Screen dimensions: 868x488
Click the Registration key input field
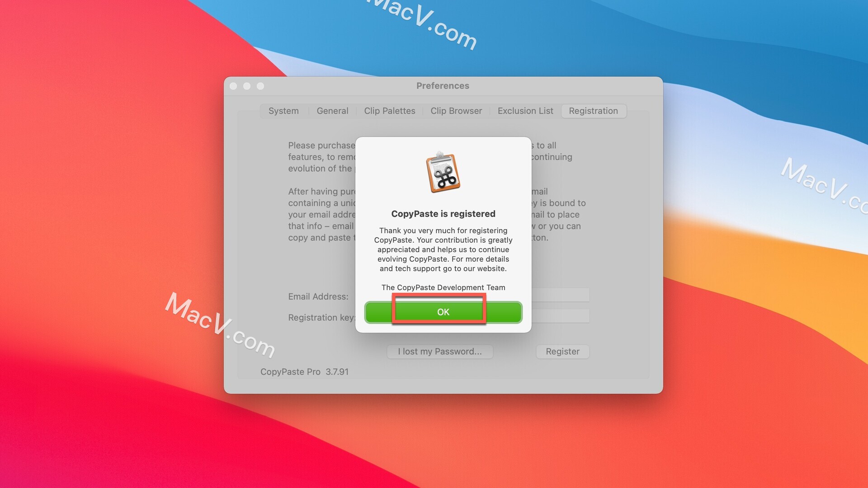point(561,316)
